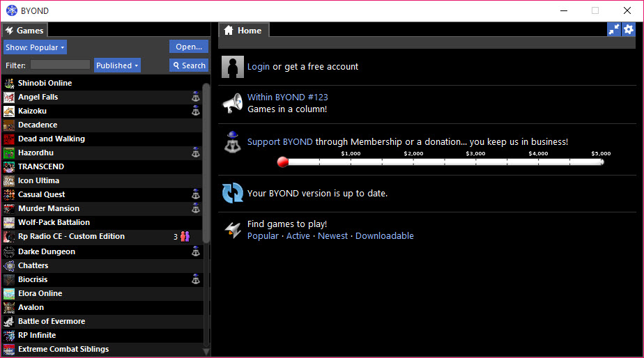Image resolution: width=644 pixels, height=358 pixels.
Task: Click the Shinobi Online game icon
Action: pos(9,83)
